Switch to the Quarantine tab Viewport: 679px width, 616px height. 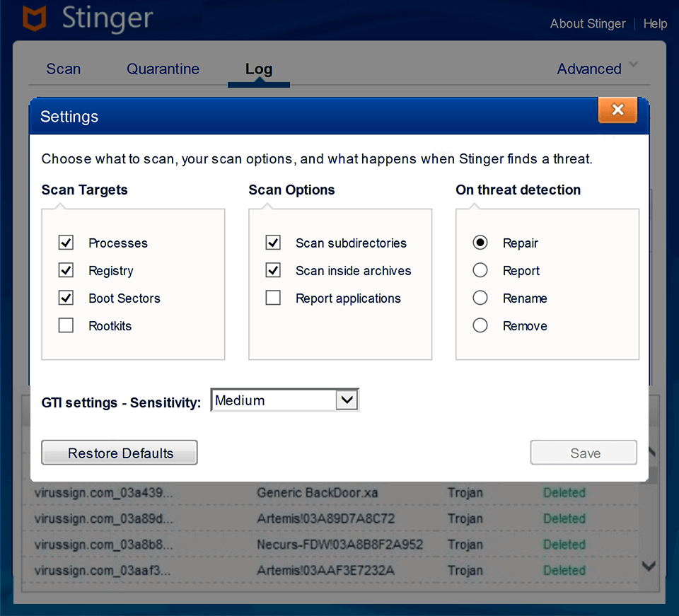[x=163, y=69]
